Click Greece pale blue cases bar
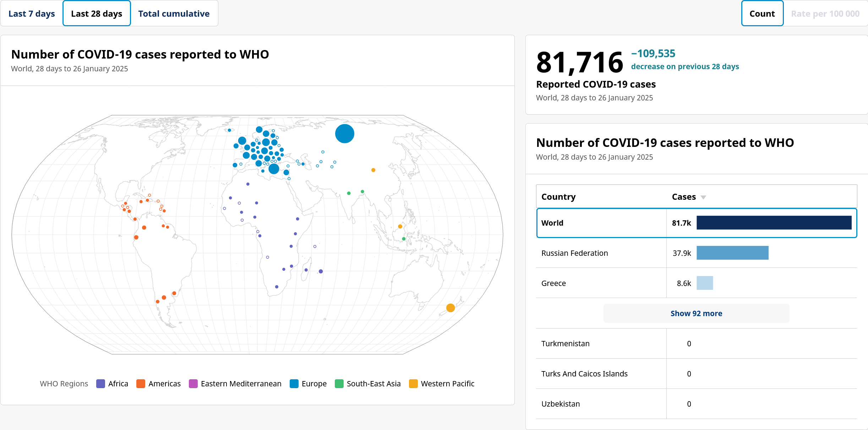 [704, 283]
